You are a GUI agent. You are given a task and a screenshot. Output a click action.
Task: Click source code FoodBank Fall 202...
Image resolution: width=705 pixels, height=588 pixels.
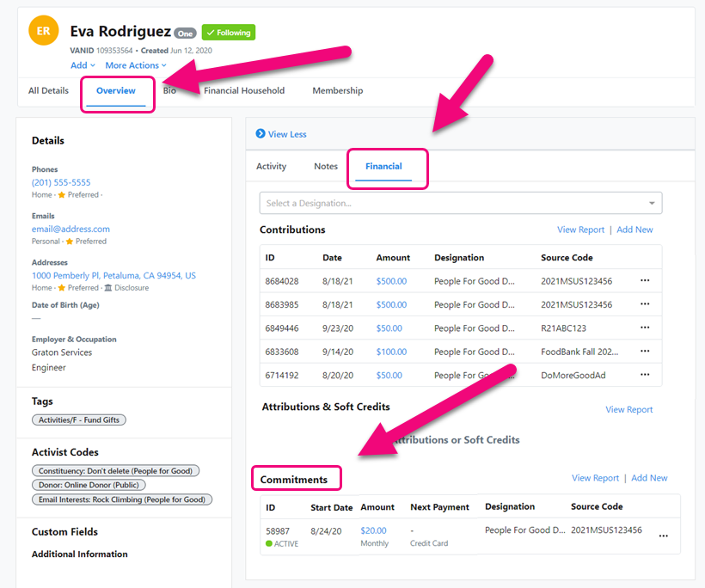tap(579, 352)
